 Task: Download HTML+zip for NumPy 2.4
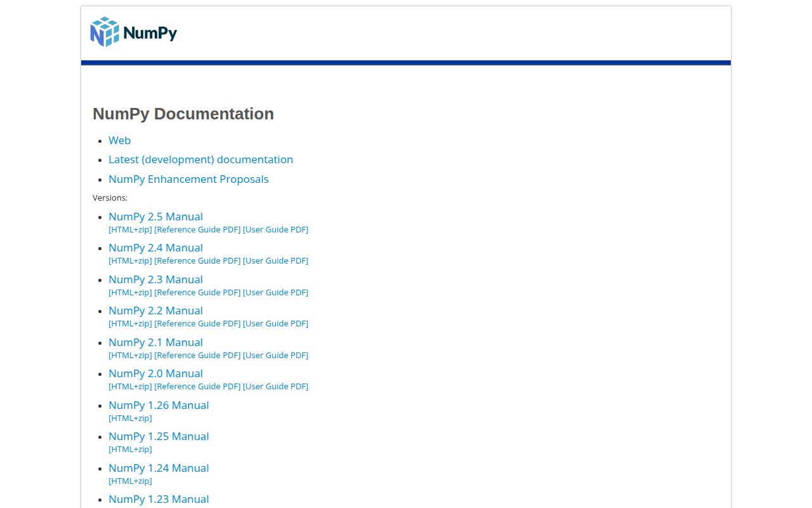click(130, 260)
